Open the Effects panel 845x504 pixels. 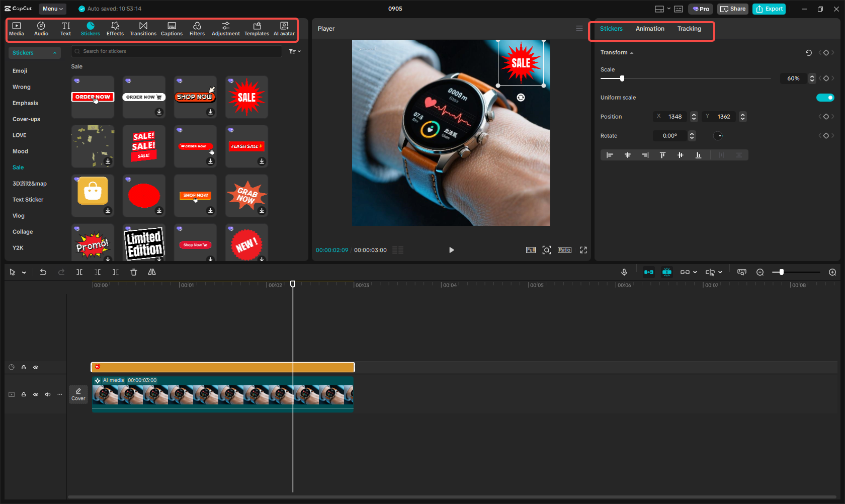pos(115,29)
